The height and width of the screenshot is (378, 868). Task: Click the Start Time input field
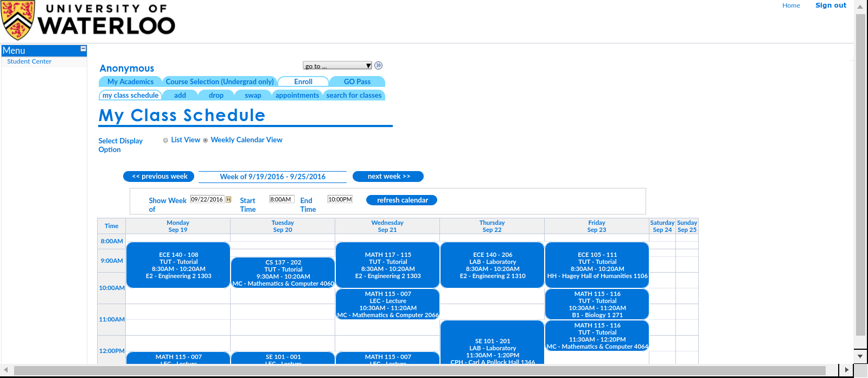(282, 199)
